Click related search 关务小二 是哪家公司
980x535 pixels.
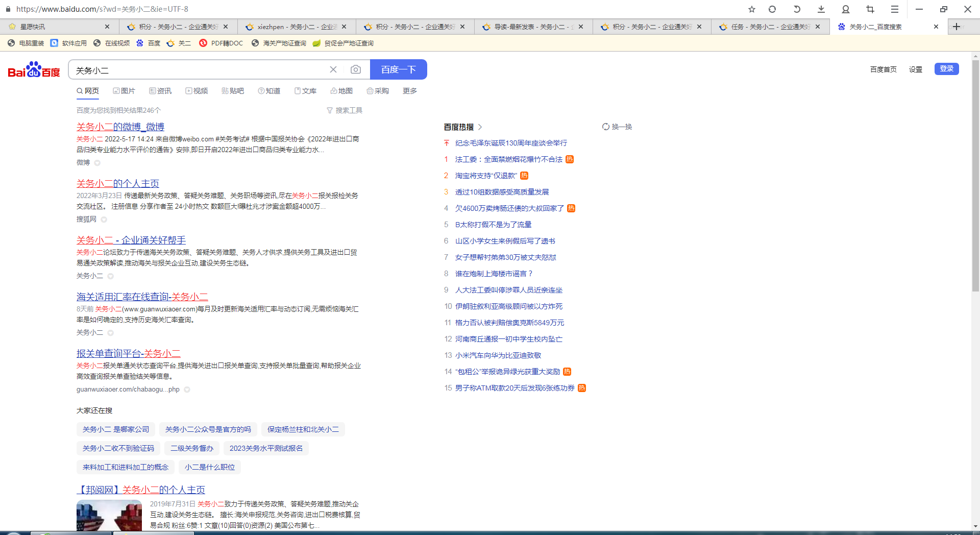click(116, 429)
